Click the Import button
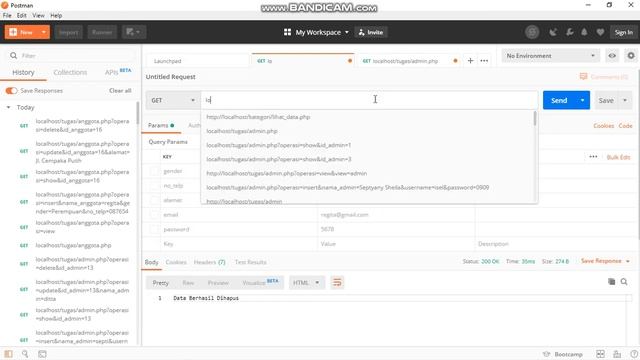 coord(69,32)
